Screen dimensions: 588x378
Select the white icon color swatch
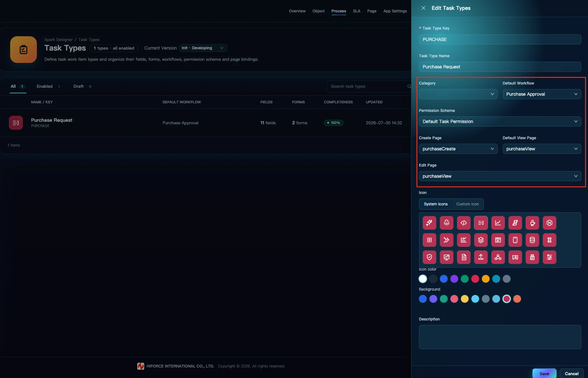point(422,279)
